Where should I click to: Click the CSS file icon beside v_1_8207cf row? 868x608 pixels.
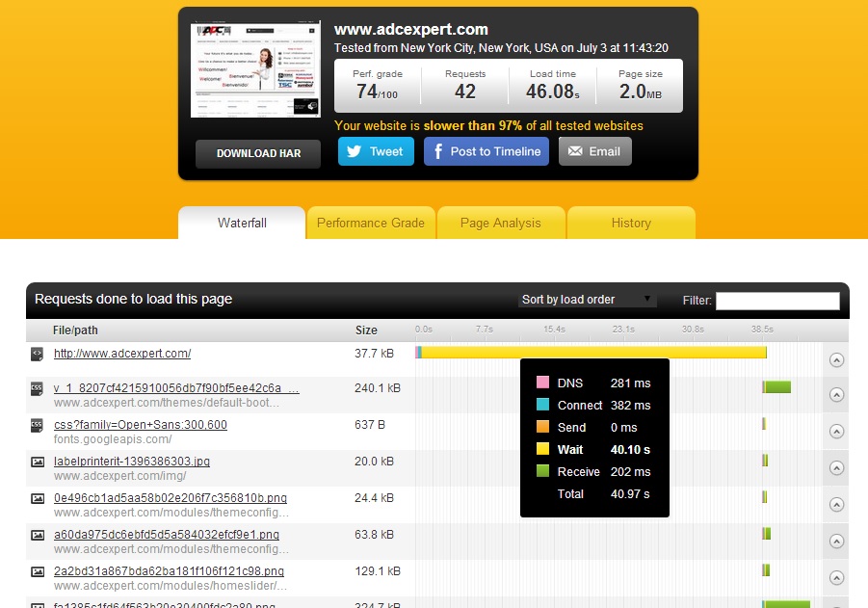point(37,388)
